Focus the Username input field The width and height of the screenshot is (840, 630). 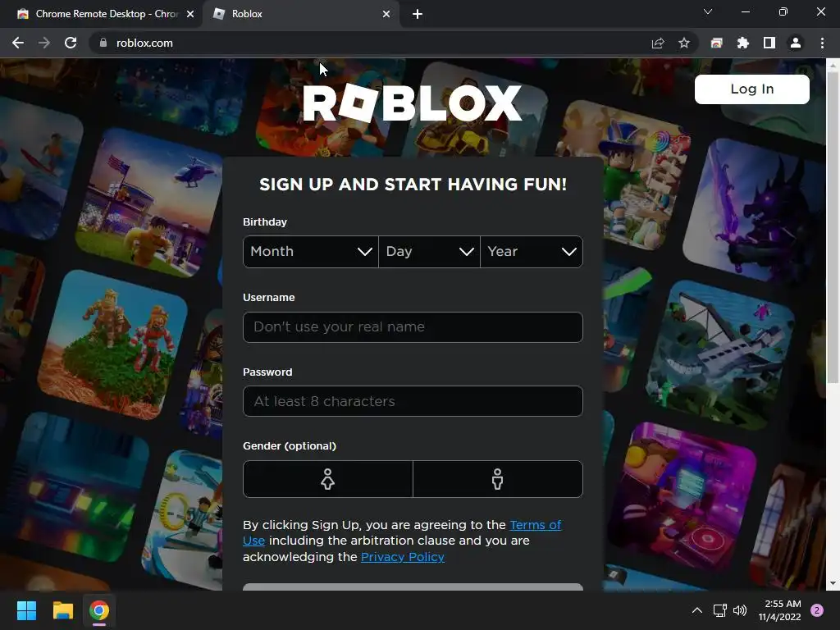tap(413, 326)
